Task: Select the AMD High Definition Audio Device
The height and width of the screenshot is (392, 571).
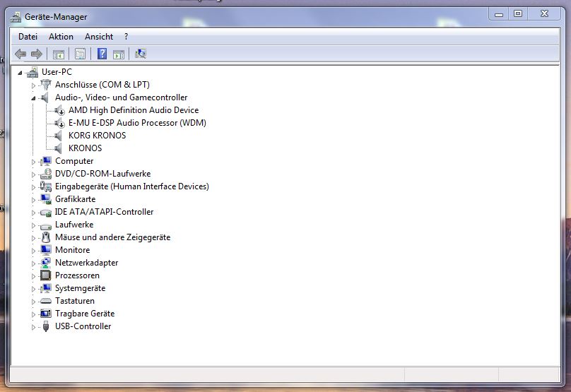Action: (134, 110)
